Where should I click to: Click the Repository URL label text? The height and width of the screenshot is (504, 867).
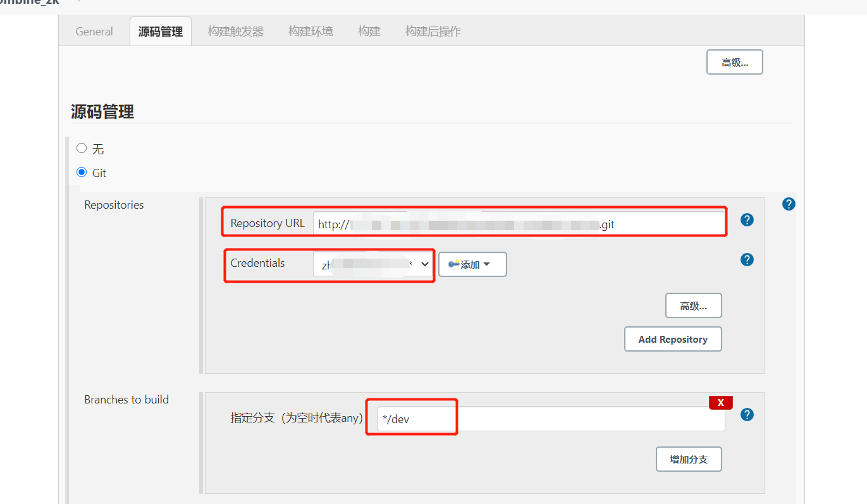(x=267, y=223)
